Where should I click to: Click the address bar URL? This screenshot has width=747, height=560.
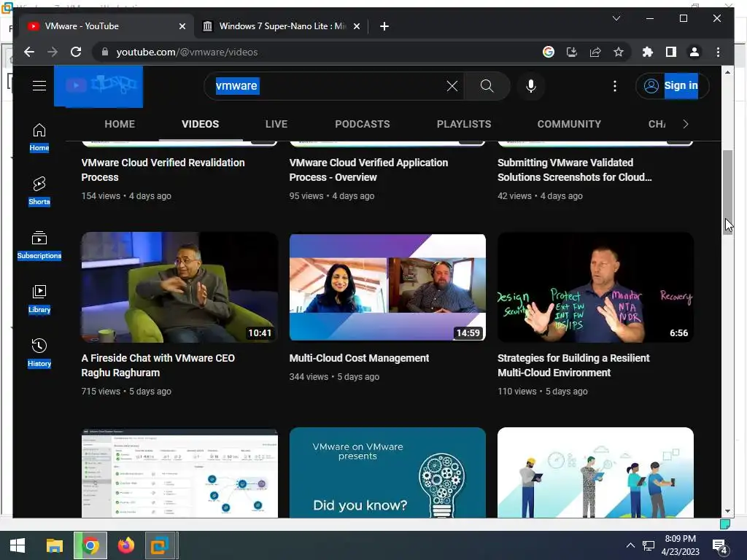pyautogui.click(x=187, y=52)
